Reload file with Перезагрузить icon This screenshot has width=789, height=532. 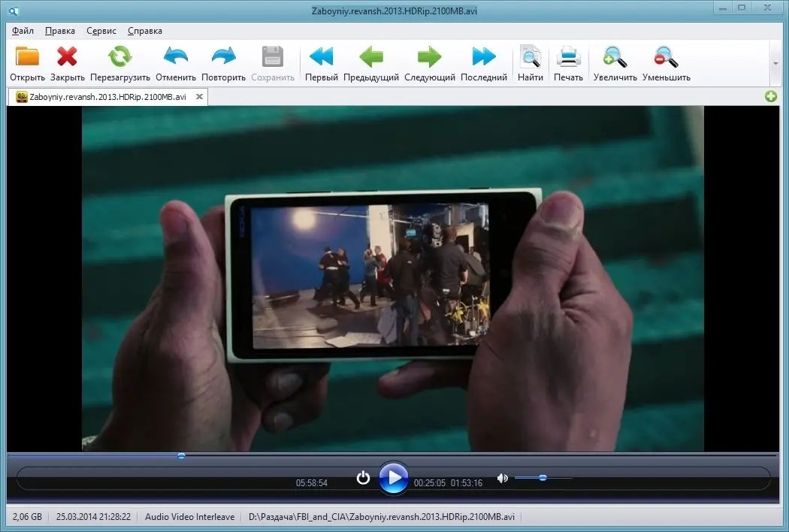(119, 56)
